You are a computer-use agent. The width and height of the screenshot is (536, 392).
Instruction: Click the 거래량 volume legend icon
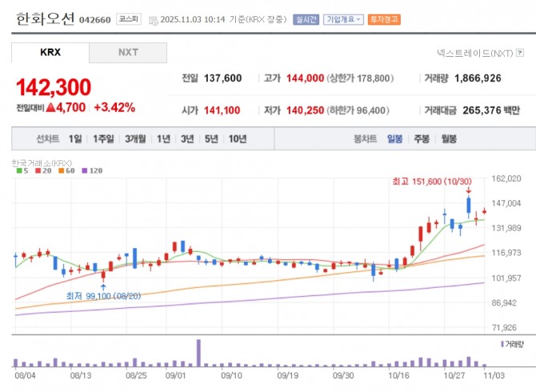[502, 344]
